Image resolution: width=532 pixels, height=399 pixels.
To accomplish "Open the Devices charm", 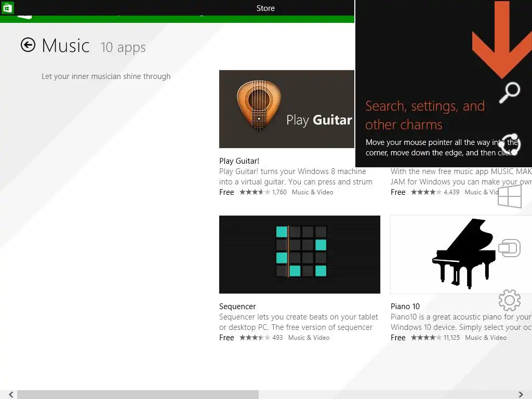I will [x=510, y=248].
